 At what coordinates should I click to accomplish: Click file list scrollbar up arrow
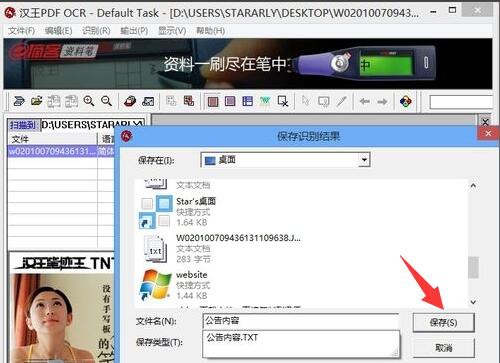pos(473,186)
